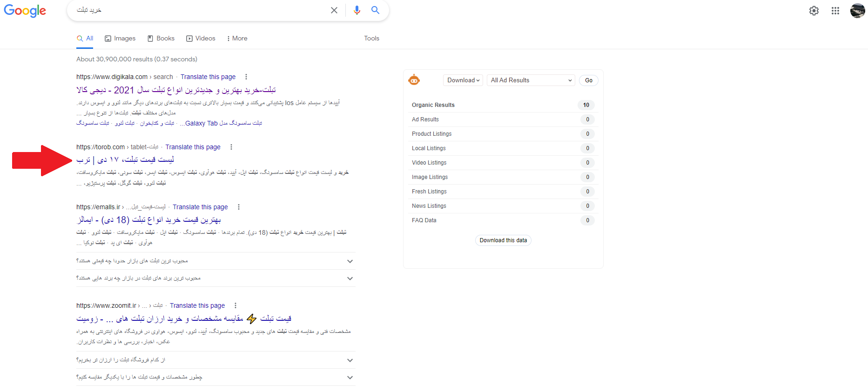This screenshot has height=391, width=868.
Task: Open options menu for torob.com result
Action: coord(231,147)
